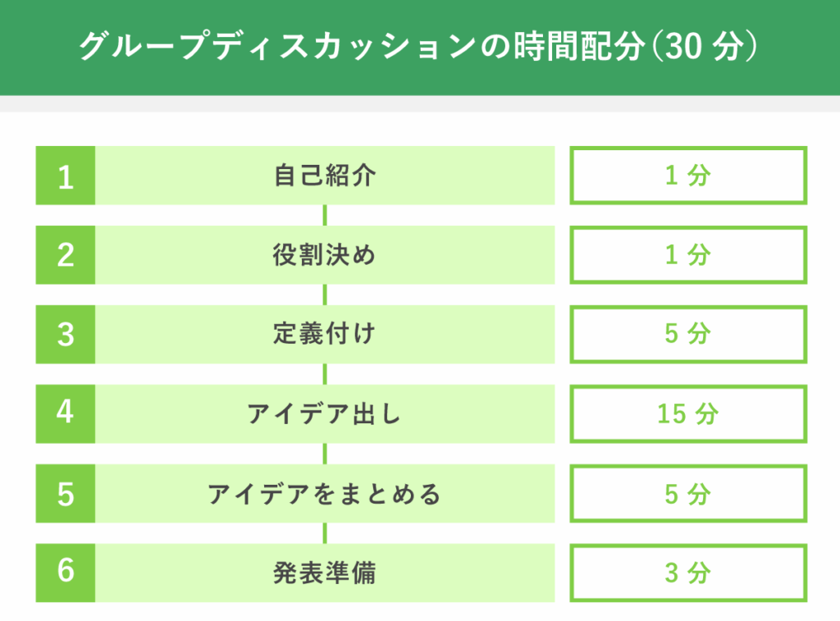
Task: Click the connector line between 自己紹介 and 役割決め
Action: click(x=325, y=215)
